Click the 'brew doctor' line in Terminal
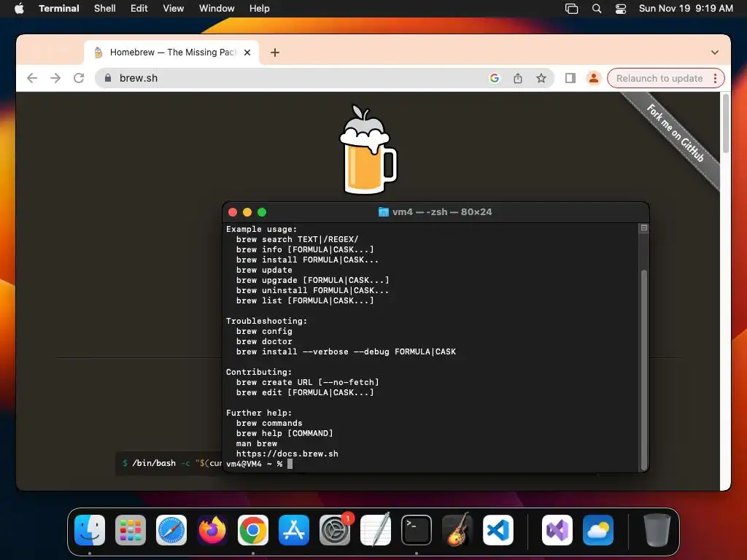This screenshot has height=560, width=747. (264, 341)
